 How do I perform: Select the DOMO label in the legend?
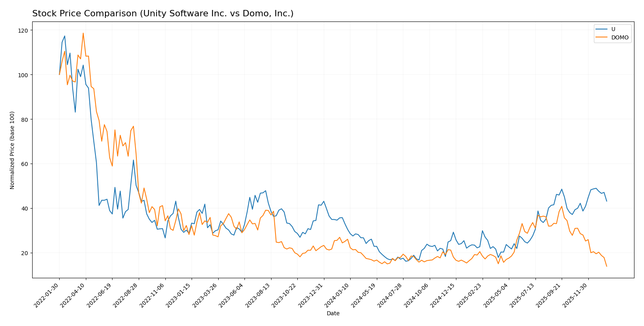coord(620,38)
